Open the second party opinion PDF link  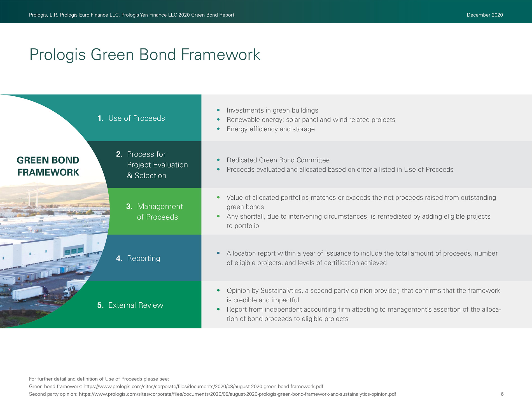coord(237,394)
